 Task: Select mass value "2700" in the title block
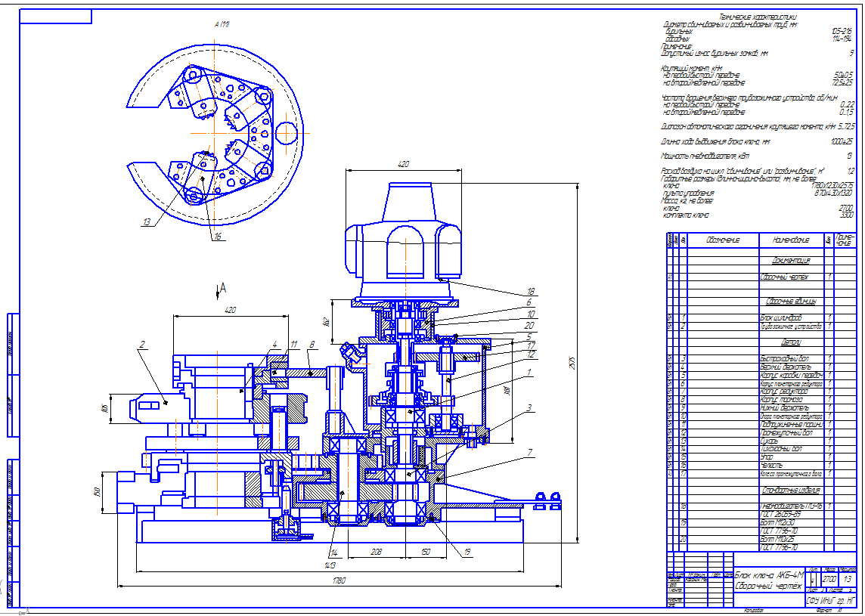click(829, 580)
